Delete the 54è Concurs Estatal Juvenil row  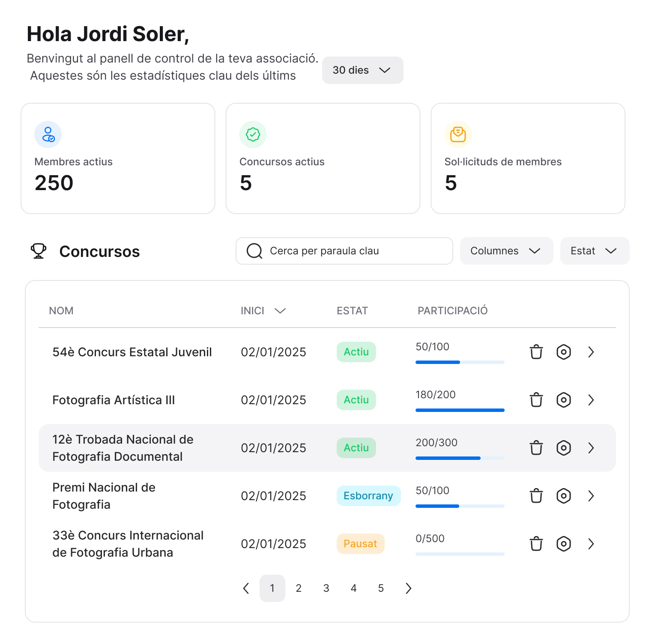click(x=536, y=352)
